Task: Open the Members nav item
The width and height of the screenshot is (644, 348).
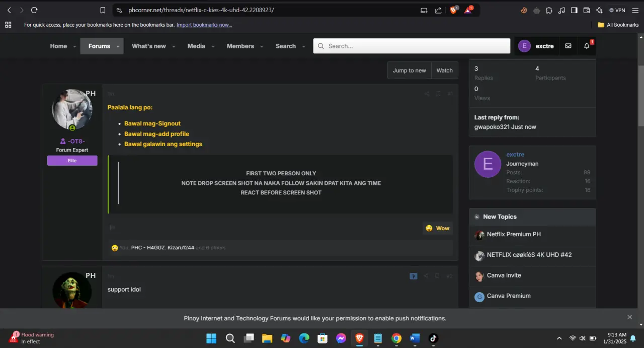Action: [240, 46]
